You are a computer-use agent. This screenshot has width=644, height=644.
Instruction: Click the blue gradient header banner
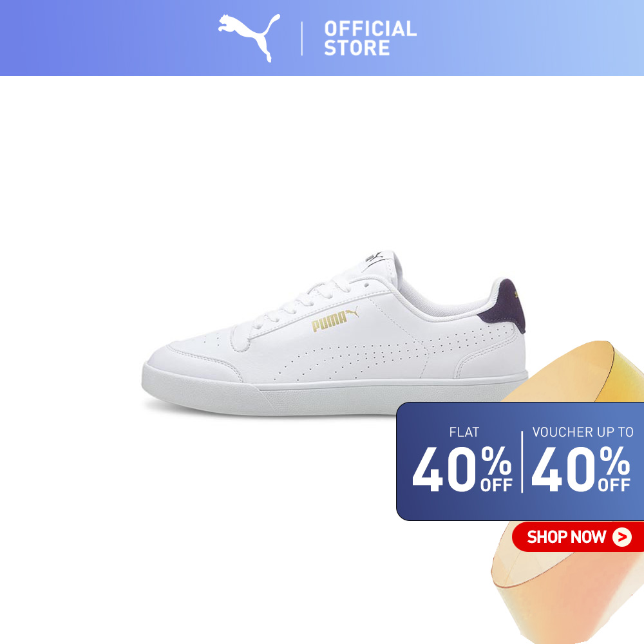[x=322, y=38]
